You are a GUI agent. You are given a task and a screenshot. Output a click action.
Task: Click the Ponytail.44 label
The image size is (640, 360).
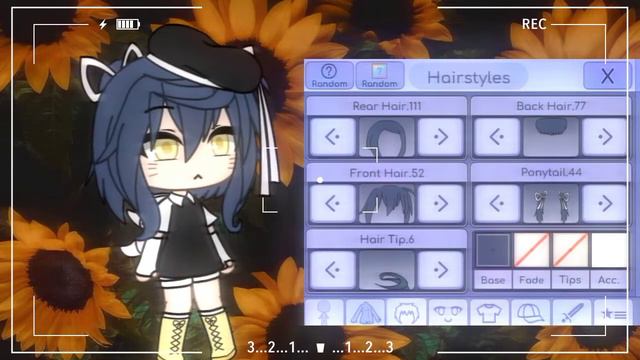(x=551, y=173)
